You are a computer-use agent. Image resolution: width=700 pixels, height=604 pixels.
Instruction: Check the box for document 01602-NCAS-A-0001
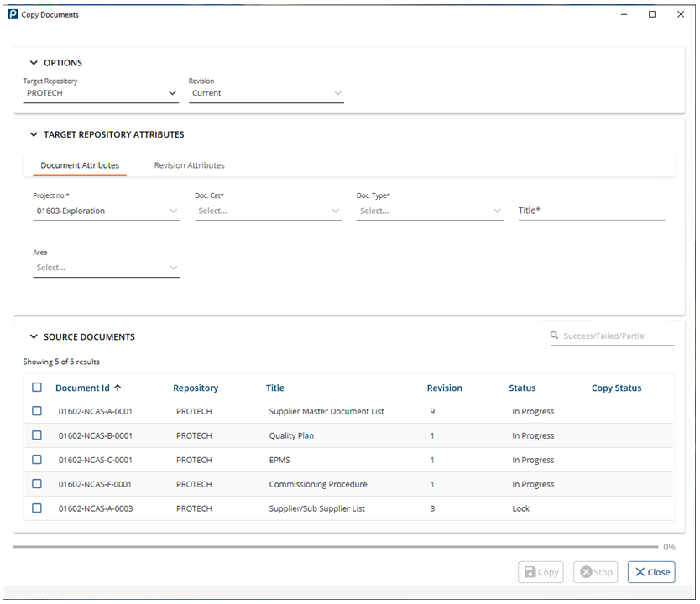pos(36,411)
